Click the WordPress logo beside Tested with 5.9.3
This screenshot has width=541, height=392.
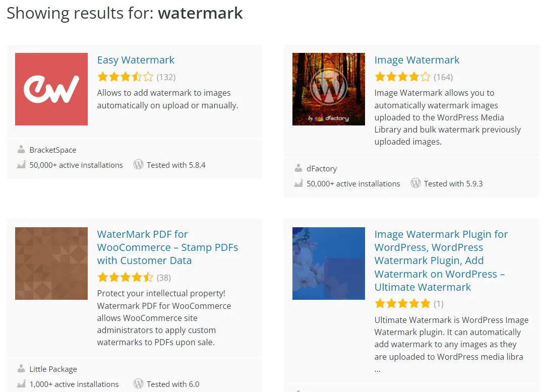pos(415,183)
